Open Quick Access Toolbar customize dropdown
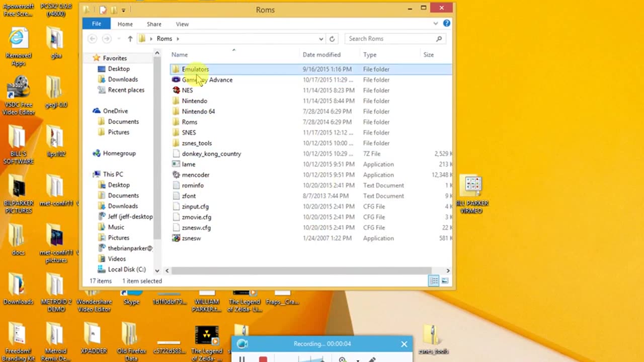This screenshot has width=644, height=362. 123,10
